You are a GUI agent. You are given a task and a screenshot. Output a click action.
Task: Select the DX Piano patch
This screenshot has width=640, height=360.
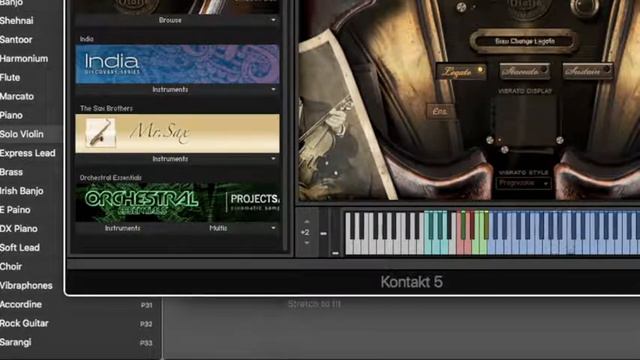click(19, 229)
